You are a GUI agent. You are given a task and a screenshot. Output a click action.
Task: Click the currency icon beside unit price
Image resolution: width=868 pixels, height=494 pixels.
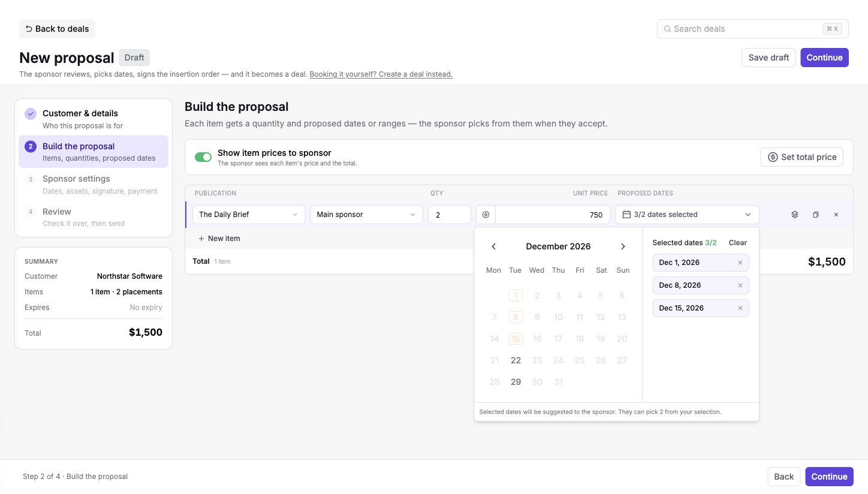tap(486, 215)
